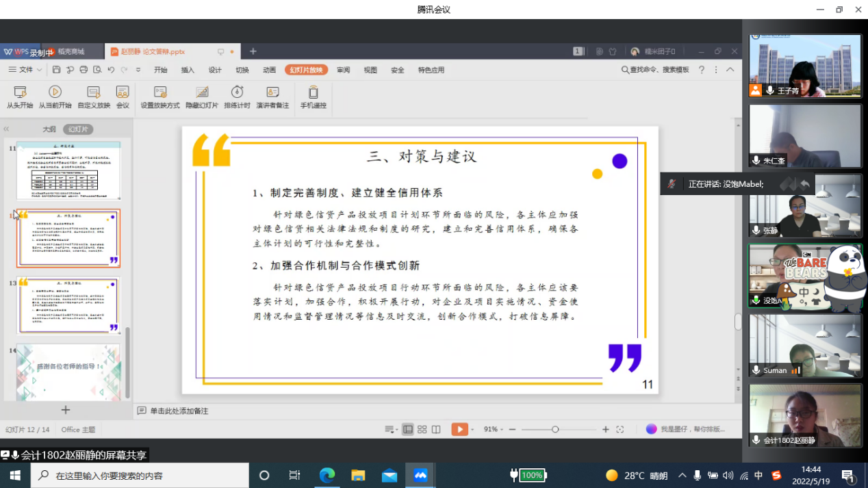
Task: Switch to slide sorter grid view
Action: point(422,429)
